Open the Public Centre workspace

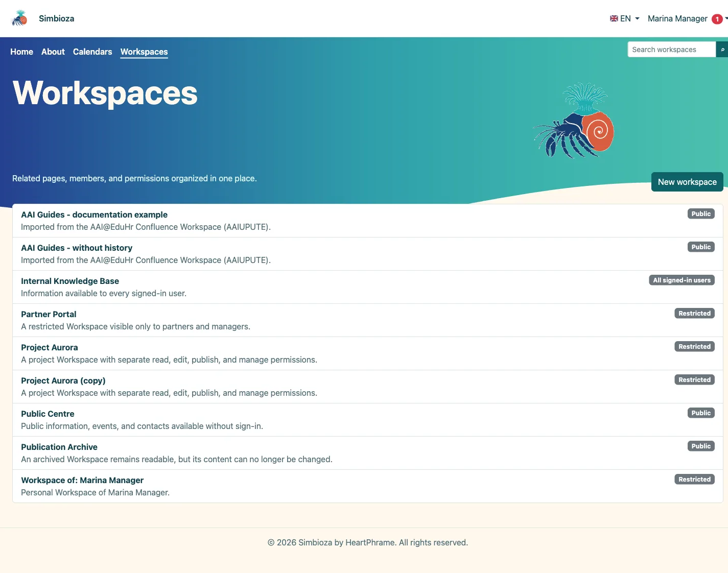click(48, 414)
